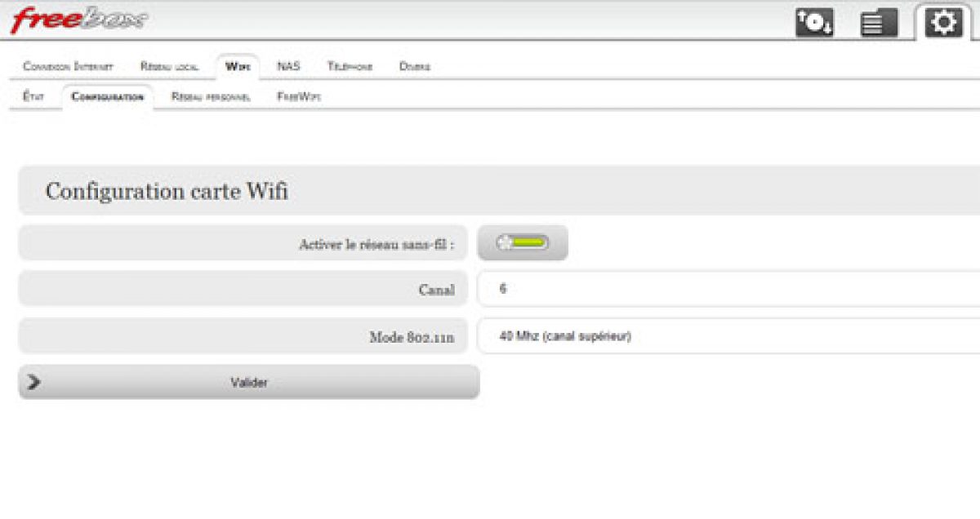Open the file explorer list icon
The width and height of the screenshot is (980, 519).
pyautogui.click(x=879, y=23)
